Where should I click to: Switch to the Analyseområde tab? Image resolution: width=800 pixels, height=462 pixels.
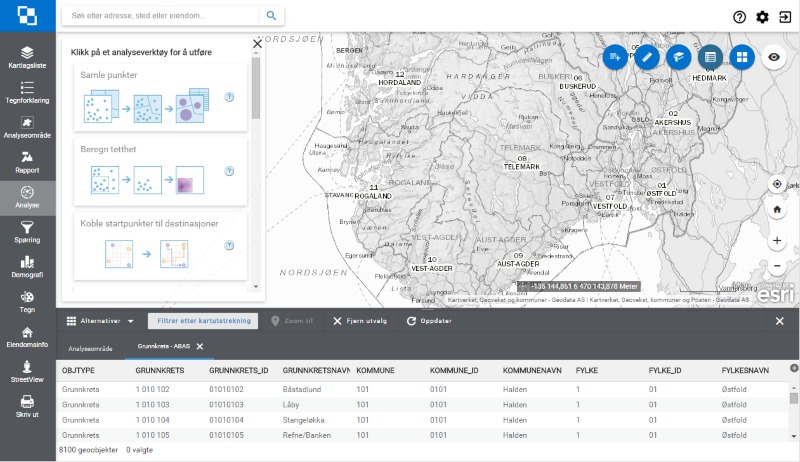pos(90,347)
